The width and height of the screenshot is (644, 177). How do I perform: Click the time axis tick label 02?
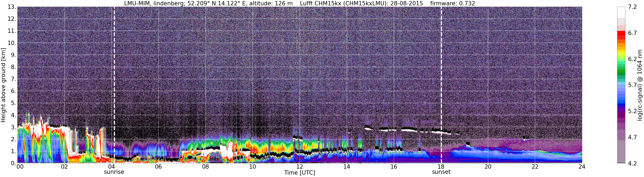pyautogui.click(x=64, y=167)
